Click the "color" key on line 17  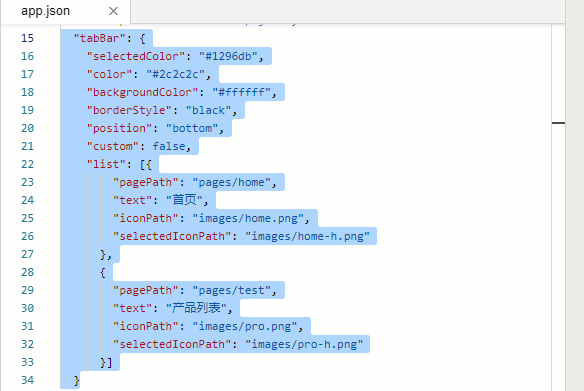tap(109, 74)
